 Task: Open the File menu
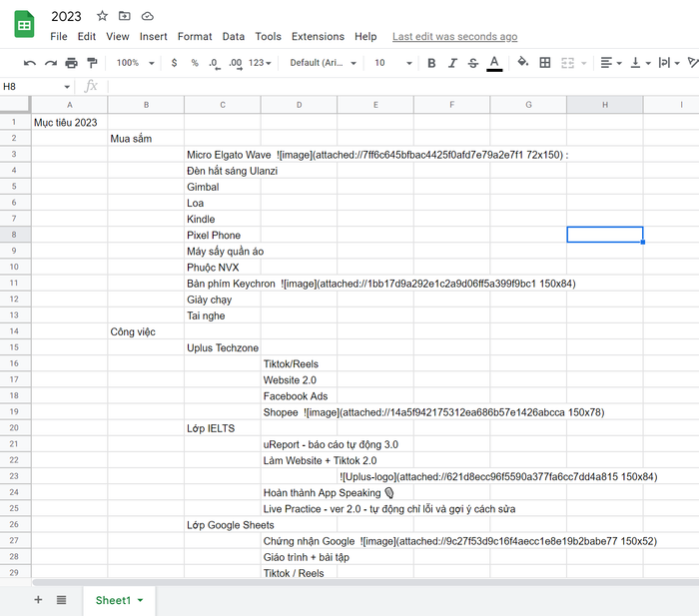[58, 37]
